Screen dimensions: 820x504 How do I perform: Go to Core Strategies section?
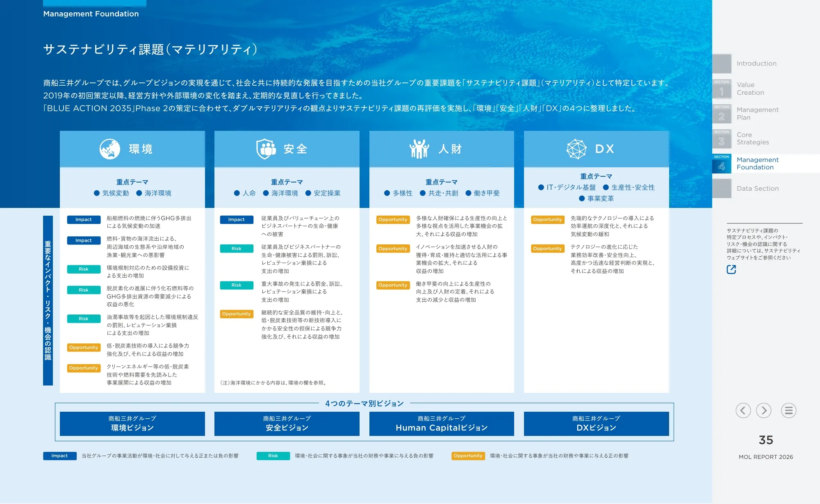click(753, 139)
